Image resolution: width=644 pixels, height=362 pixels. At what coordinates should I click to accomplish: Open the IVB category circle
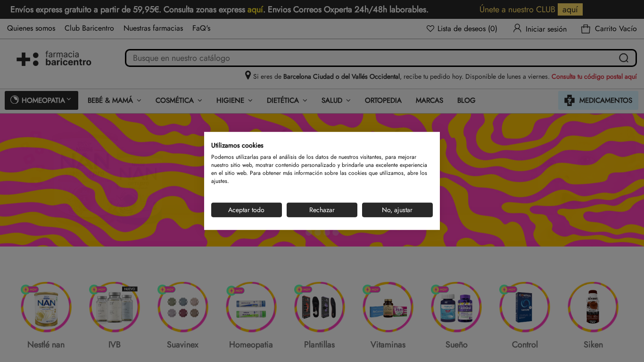click(x=115, y=307)
